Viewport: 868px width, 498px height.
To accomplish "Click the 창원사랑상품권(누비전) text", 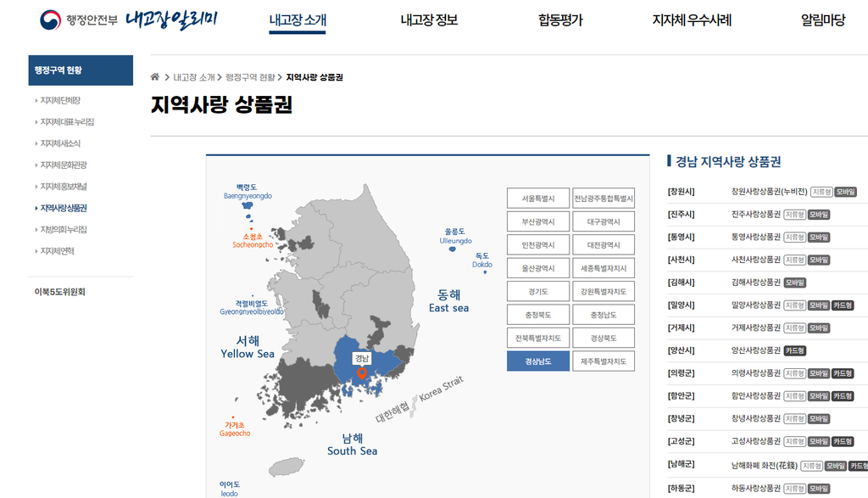I will click(769, 192).
